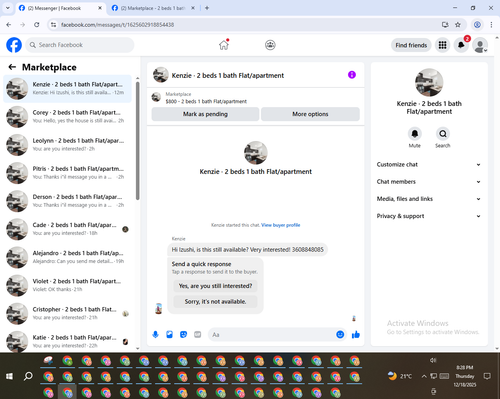Click the listing thumbnail in right panel
This screenshot has width=500, height=399.
click(x=429, y=83)
